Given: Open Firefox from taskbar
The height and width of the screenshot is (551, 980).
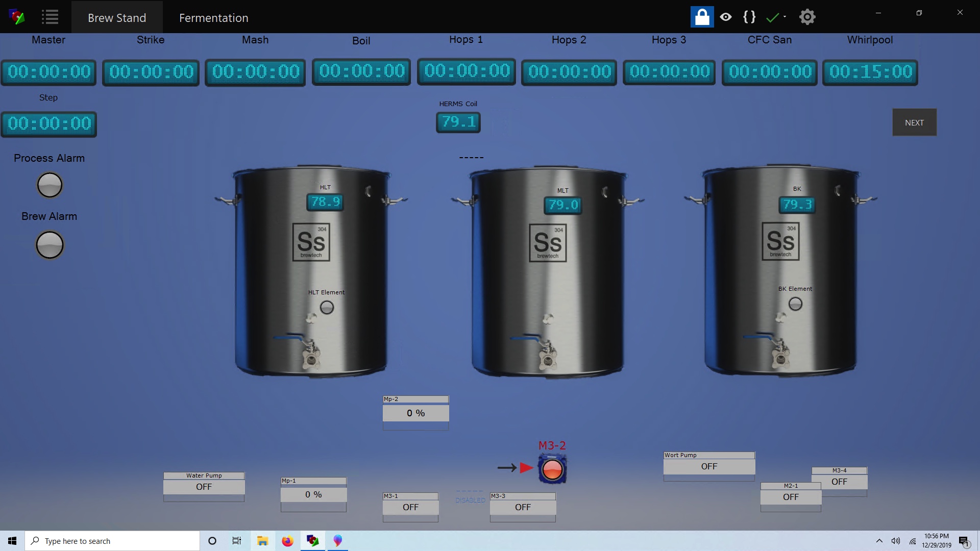Looking at the screenshot, I should [288, 541].
